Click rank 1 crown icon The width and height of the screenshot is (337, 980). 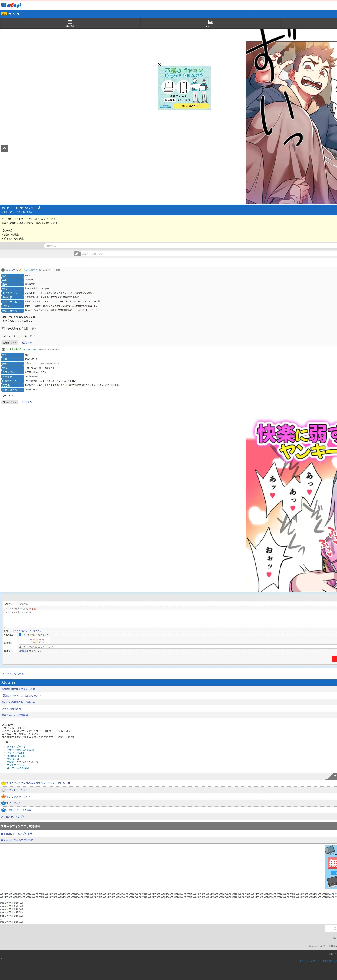[4, 783]
